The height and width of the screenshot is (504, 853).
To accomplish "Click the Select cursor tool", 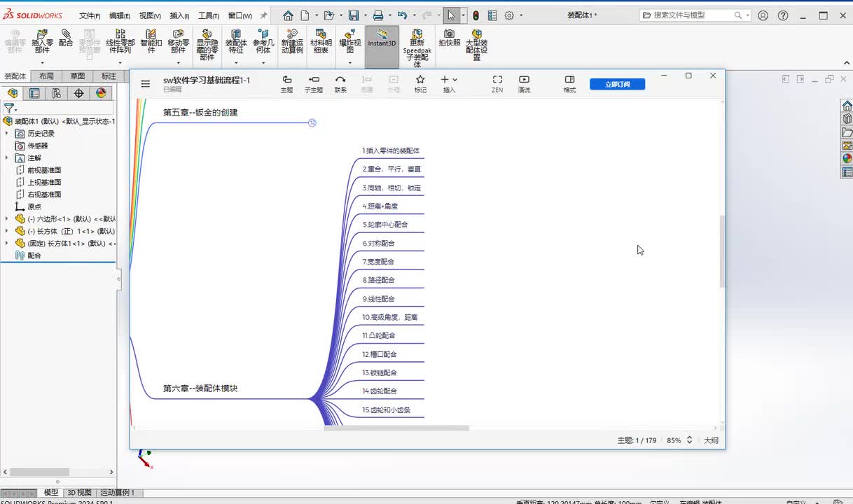I will pos(451,15).
